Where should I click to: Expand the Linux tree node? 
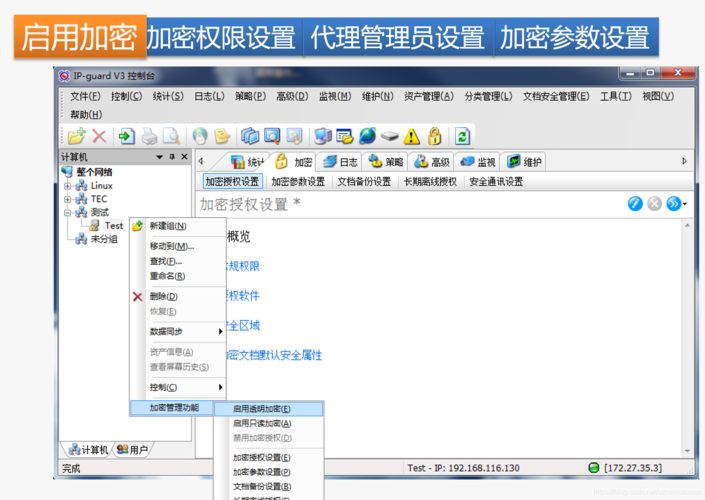tap(67, 186)
